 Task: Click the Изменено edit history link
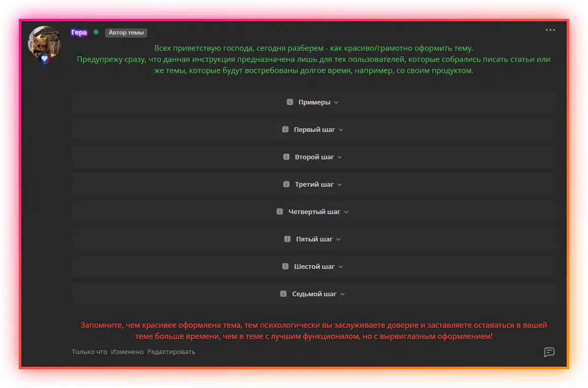click(127, 351)
